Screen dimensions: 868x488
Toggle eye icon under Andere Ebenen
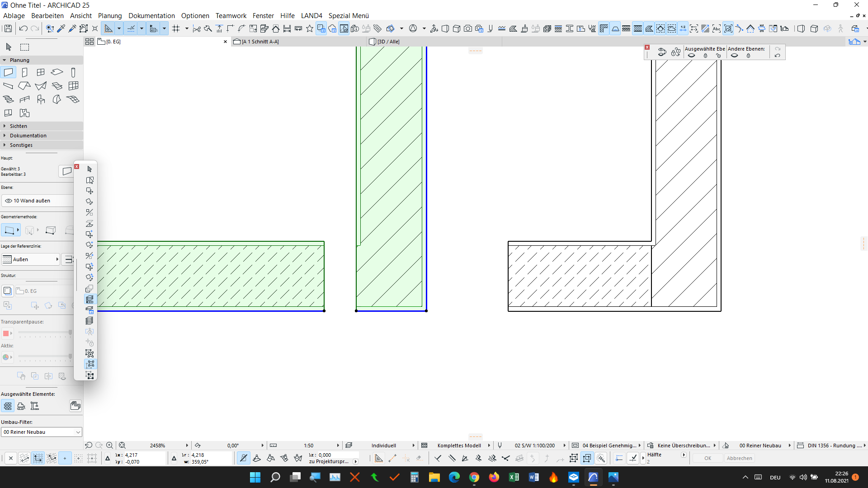[734, 56]
